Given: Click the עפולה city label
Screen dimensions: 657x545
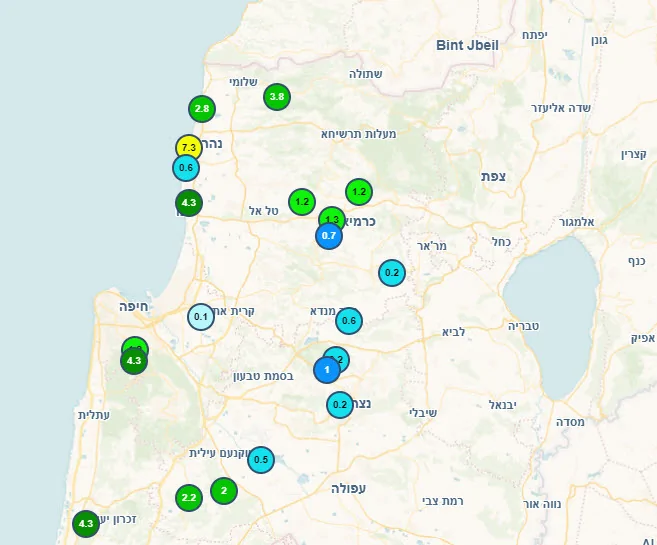Looking at the screenshot, I should (x=350, y=488).
